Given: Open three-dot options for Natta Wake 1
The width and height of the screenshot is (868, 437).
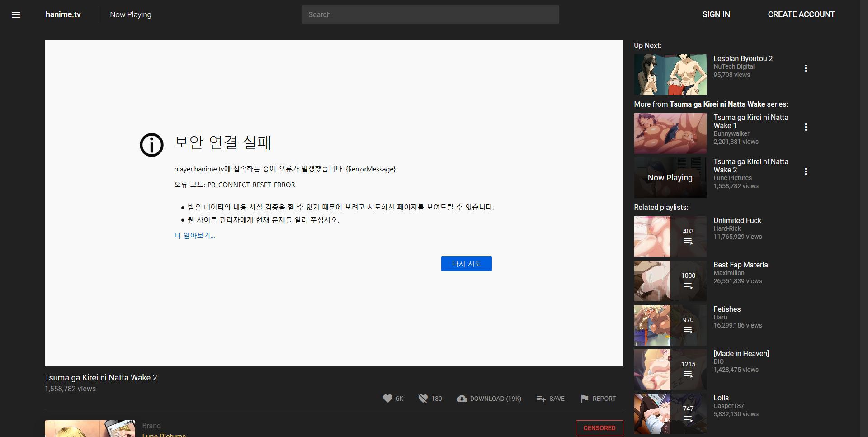Looking at the screenshot, I should pos(806,127).
